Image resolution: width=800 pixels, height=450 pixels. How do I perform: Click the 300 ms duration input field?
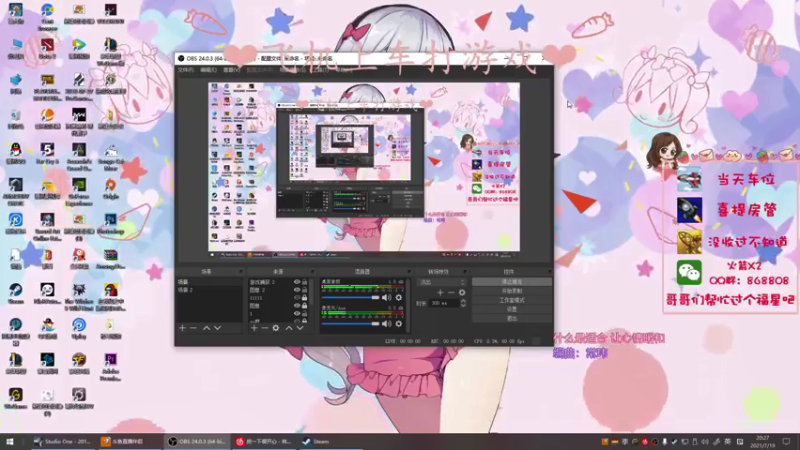[x=444, y=303]
